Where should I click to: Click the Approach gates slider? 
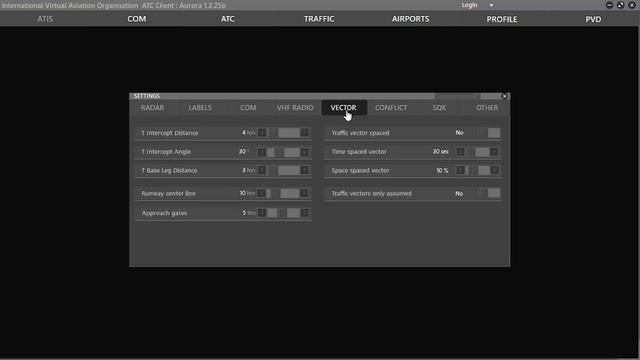point(283,213)
